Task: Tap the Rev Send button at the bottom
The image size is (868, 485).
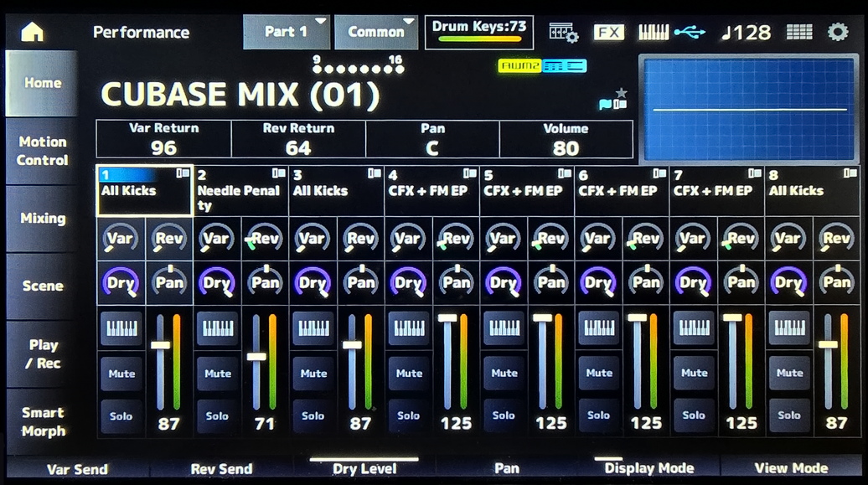Action: tap(221, 468)
